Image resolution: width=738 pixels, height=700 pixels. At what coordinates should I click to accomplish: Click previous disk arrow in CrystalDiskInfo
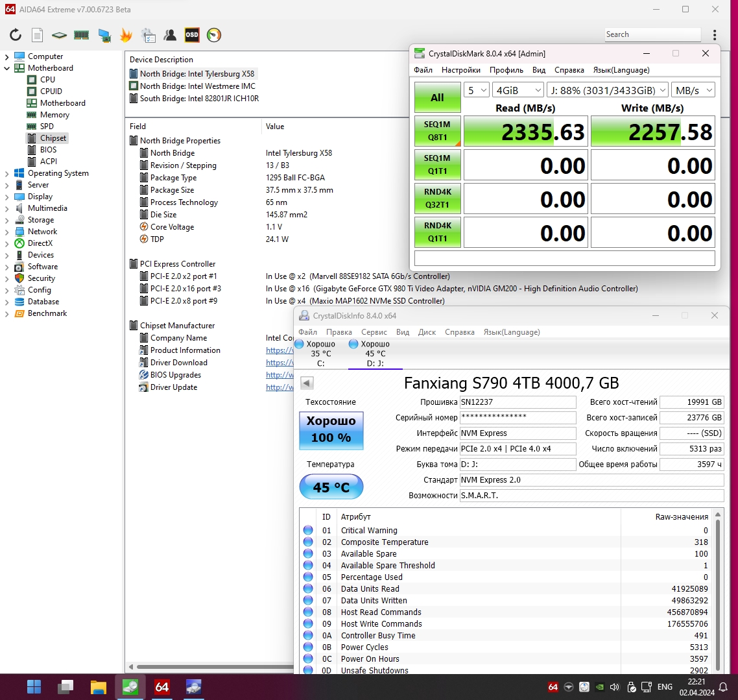[x=307, y=383]
